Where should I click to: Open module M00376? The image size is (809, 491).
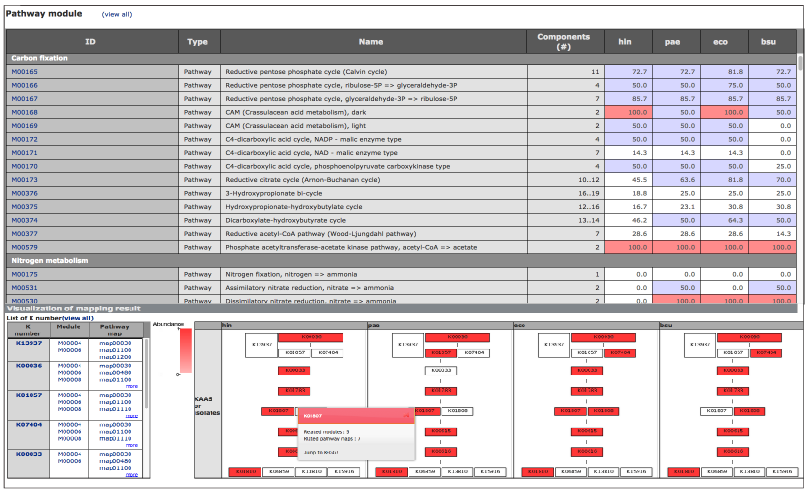coord(25,193)
